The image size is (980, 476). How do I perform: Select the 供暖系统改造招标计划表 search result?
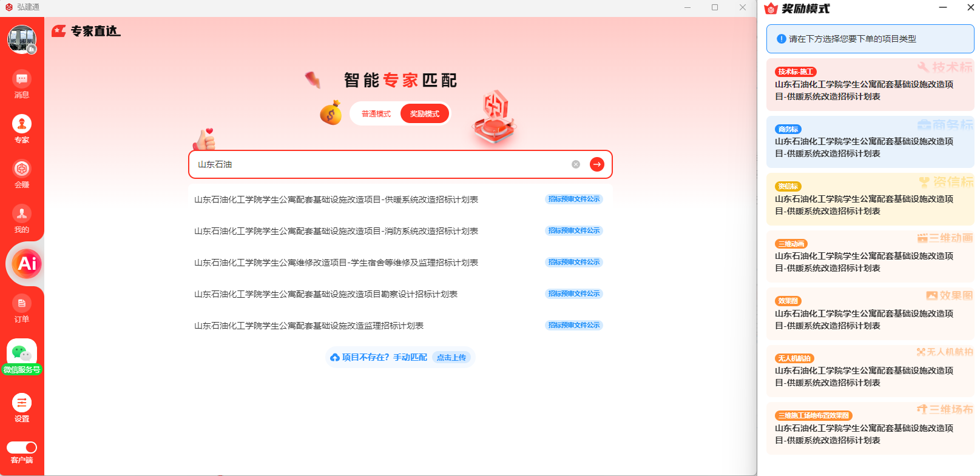[x=336, y=199]
